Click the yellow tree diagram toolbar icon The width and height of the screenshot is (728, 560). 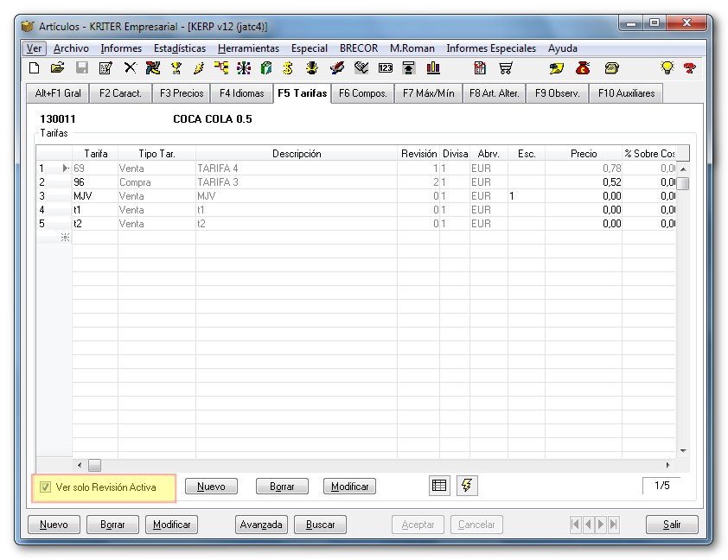(221, 68)
